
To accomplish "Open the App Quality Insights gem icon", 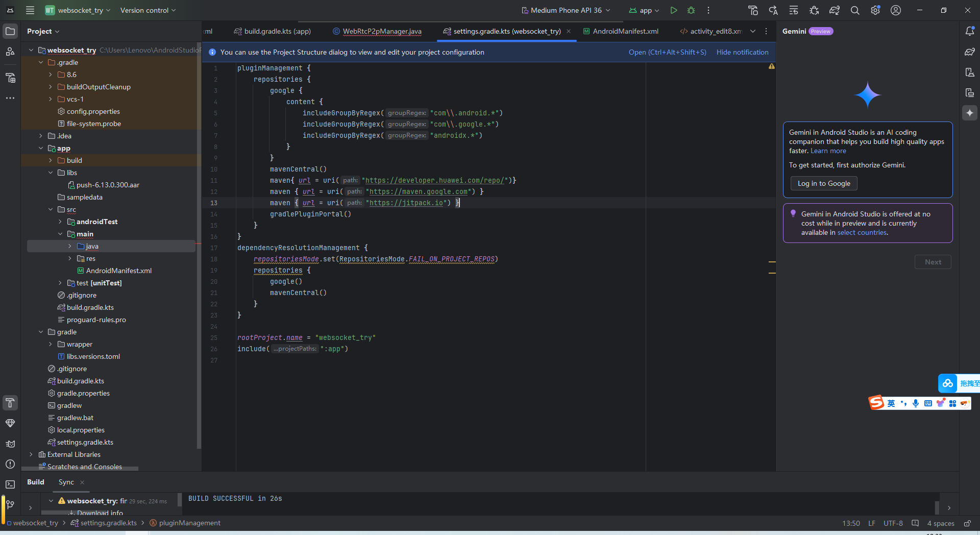I will click(x=10, y=423).
